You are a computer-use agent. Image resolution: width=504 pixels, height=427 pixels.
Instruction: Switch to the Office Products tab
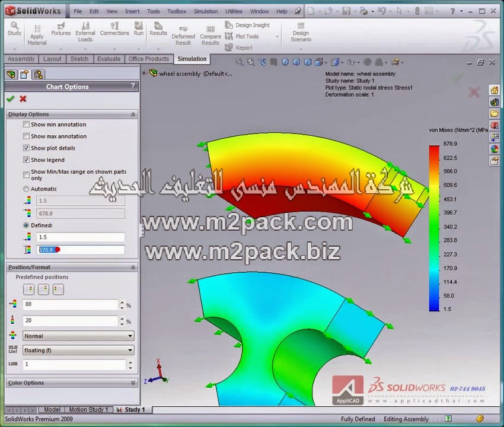[148, 59]
